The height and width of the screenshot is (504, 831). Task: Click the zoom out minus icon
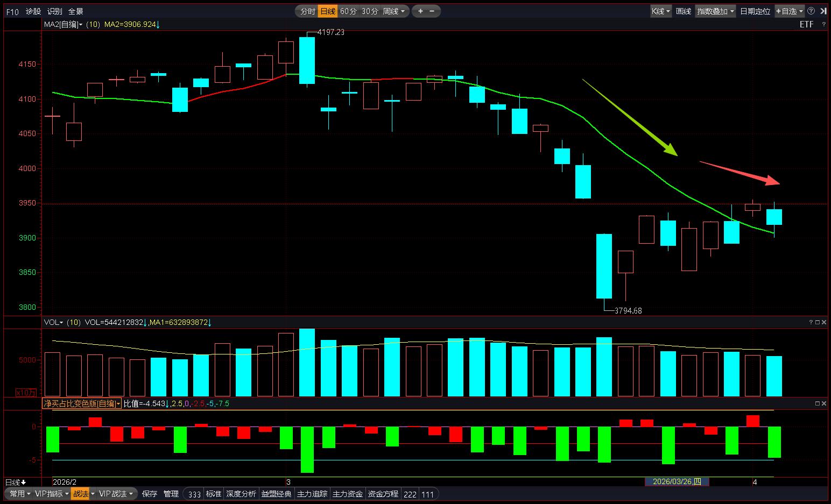(x=432, y=11)
